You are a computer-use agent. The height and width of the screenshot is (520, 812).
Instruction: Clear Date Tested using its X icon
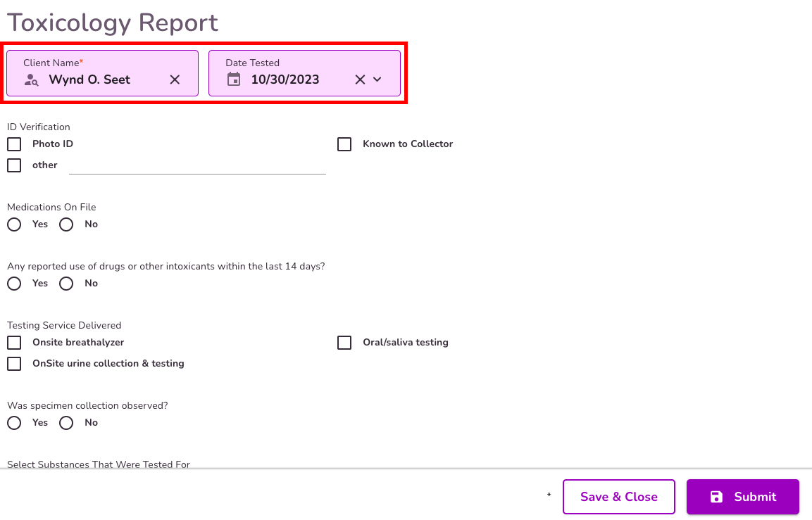pyautogui.click(x=358, y=80)
